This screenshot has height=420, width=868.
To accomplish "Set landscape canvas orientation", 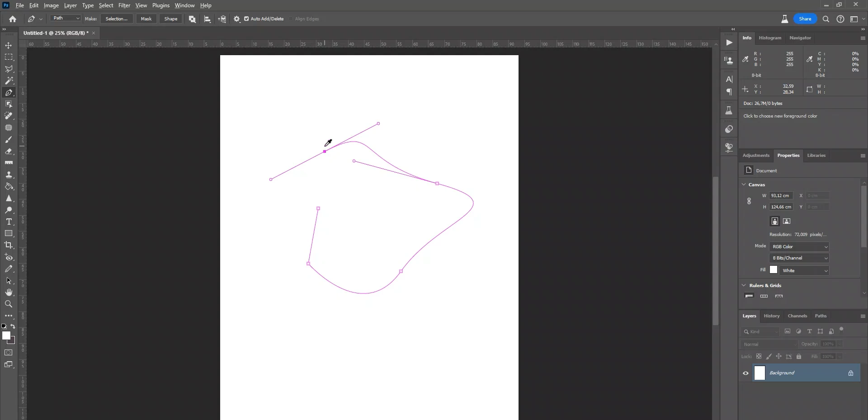I will tap(787, 221).
